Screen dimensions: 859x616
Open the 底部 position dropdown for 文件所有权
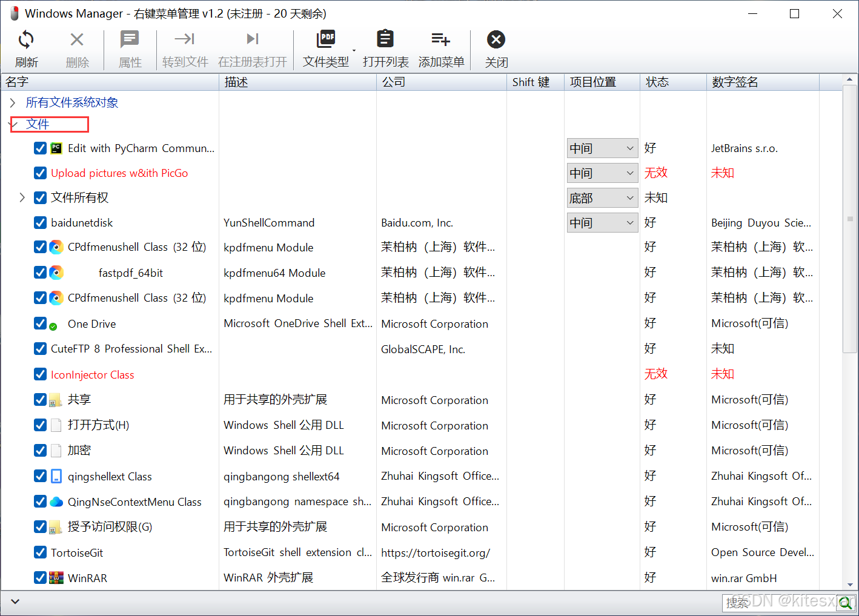point(602,198)
